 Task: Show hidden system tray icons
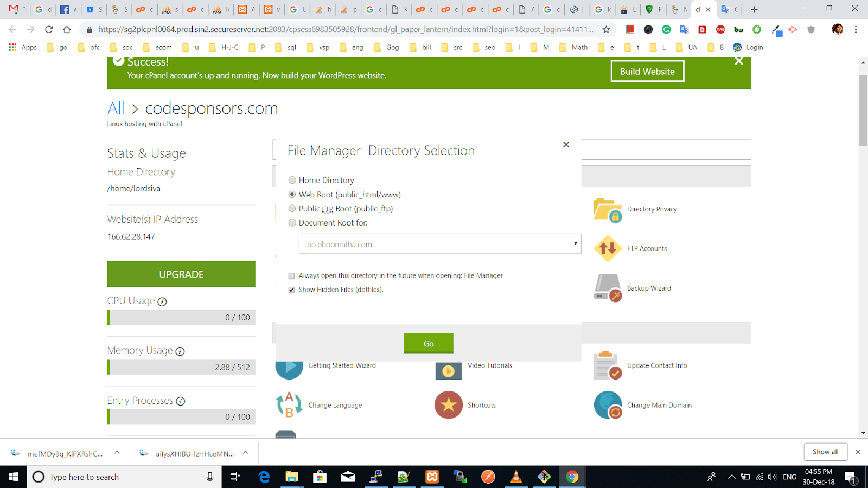732,477
